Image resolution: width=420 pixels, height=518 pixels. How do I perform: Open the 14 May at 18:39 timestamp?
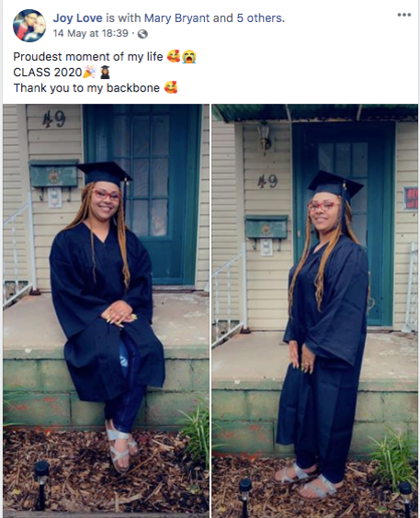tap(91, 33)
